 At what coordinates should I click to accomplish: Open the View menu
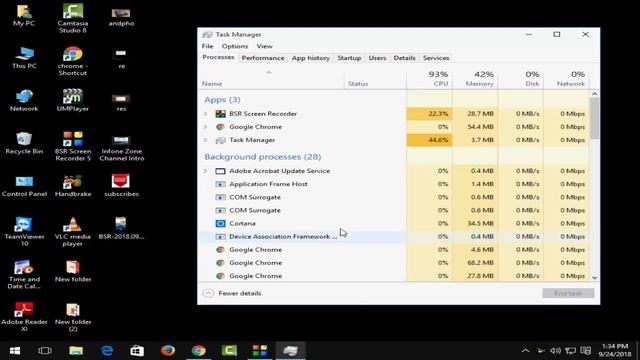click(x=264, y=46)
